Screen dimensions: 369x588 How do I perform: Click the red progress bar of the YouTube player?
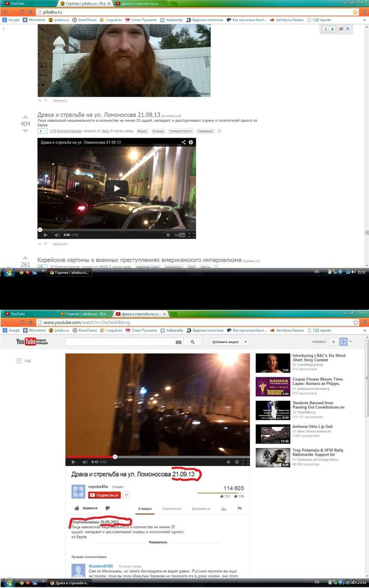tap(90, 457)
